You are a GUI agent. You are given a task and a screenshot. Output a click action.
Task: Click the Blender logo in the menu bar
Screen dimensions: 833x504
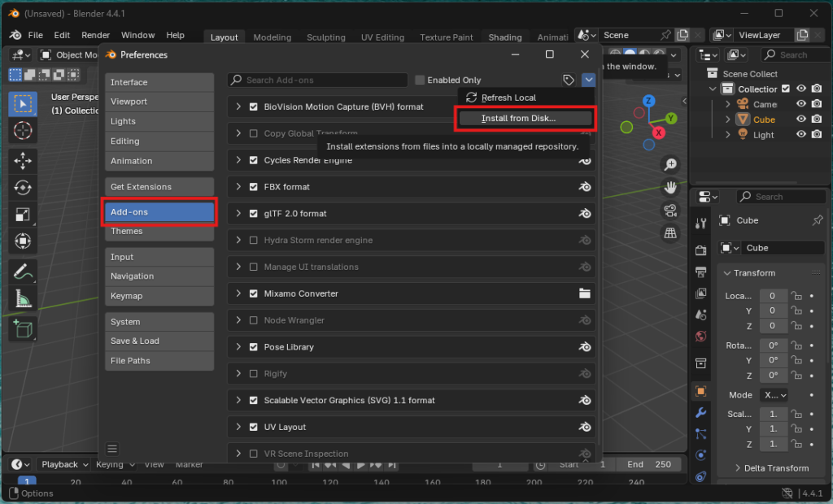pyautogui.click(x=15, y=35)
